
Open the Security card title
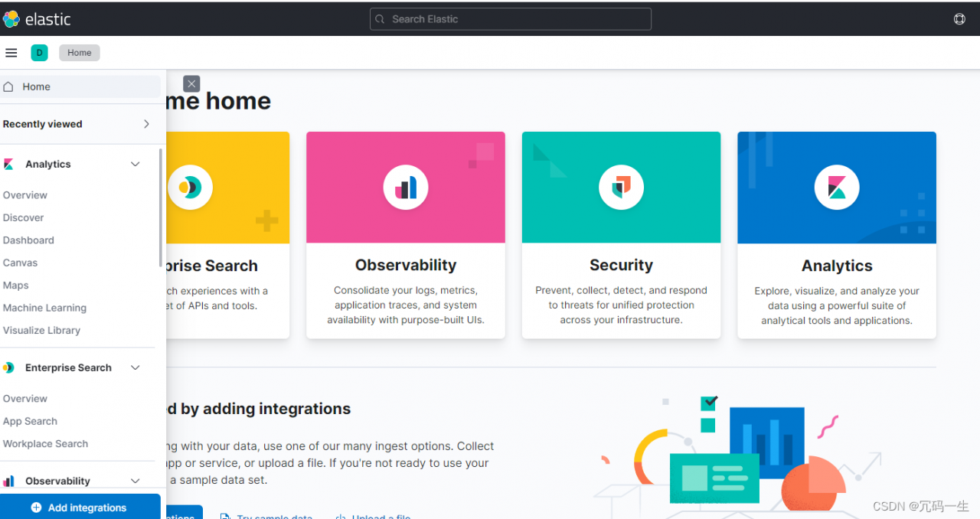click(x=621, y=265)
